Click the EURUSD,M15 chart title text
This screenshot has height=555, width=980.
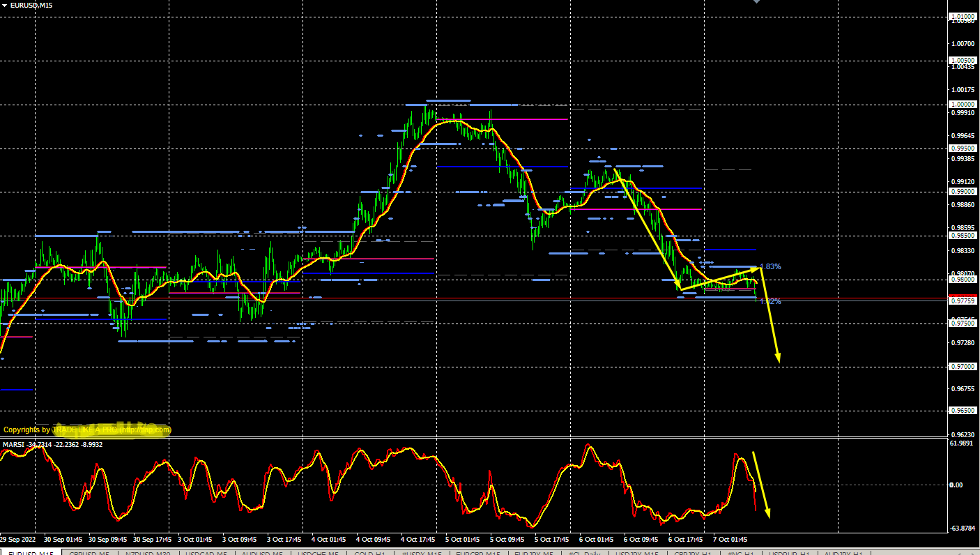[x=31, y=5]
